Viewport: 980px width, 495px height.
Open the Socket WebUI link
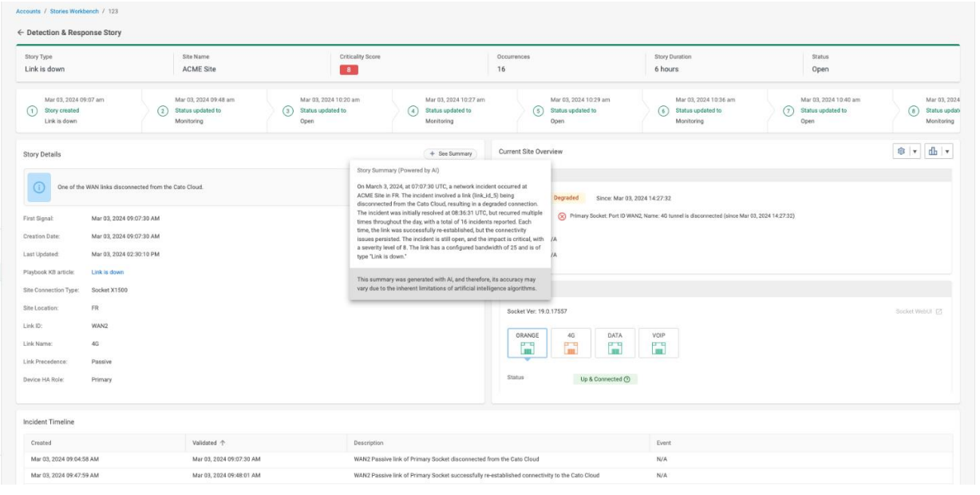tap(914, 311)
